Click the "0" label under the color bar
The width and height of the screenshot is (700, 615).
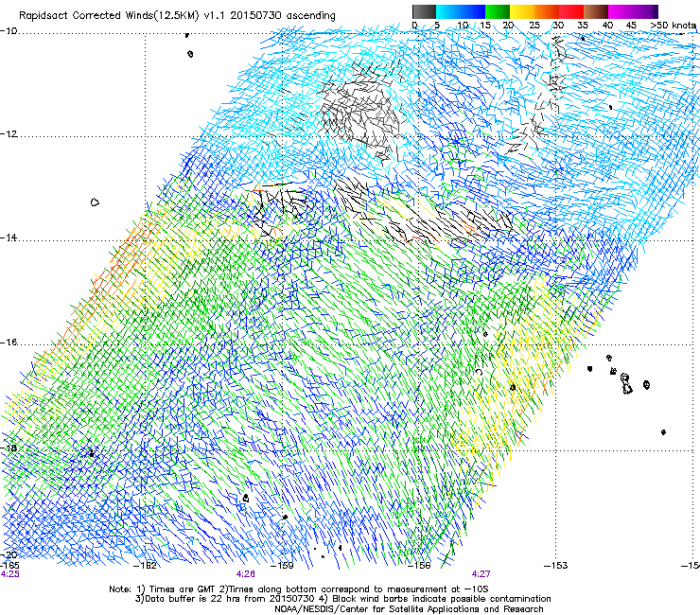point(414,25)
